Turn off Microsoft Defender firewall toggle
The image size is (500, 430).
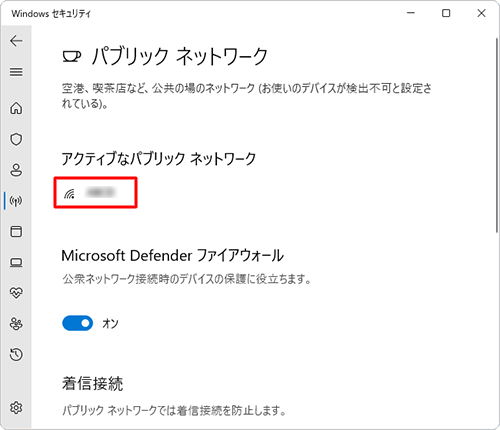pos(77,323)
